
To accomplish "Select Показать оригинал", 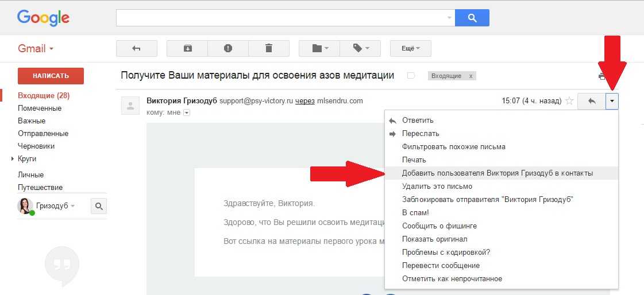I will [501, 239].
